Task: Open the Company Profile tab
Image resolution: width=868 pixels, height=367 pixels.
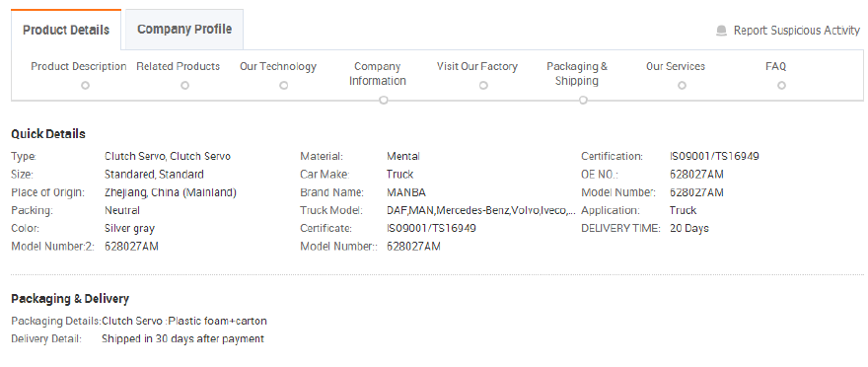Action: [184, 30]
